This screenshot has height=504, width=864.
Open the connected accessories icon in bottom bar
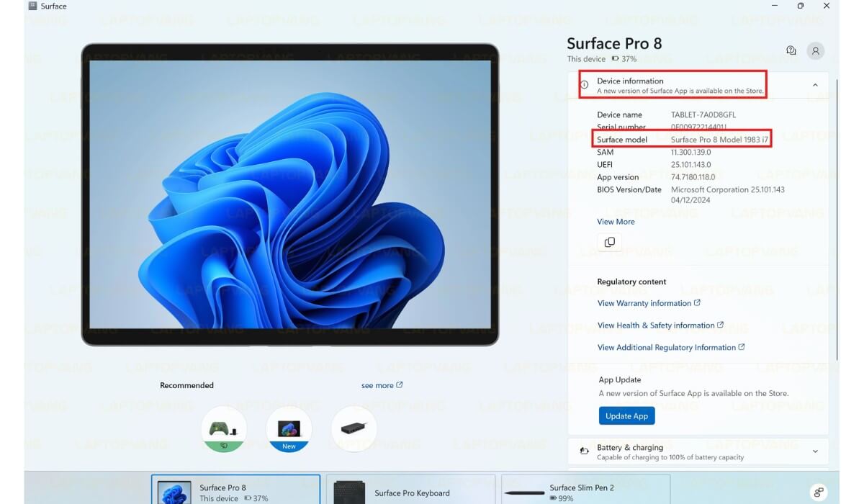pos(819,492)
